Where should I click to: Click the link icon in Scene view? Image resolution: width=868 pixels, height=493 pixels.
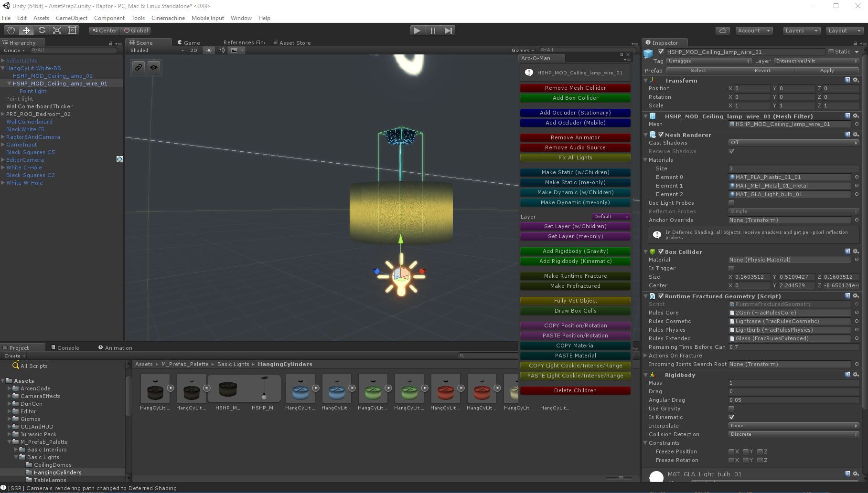139,67
